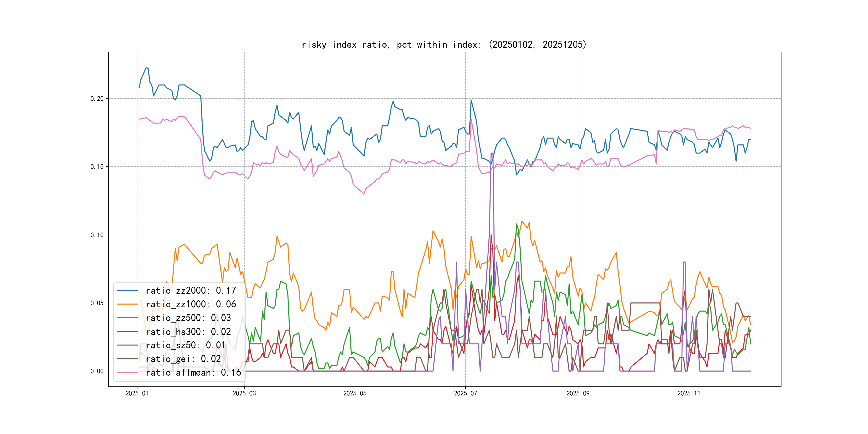Click the pink ratio_allmean legend line sample
Screen dimensions: 868x434
tap(127, 372)
